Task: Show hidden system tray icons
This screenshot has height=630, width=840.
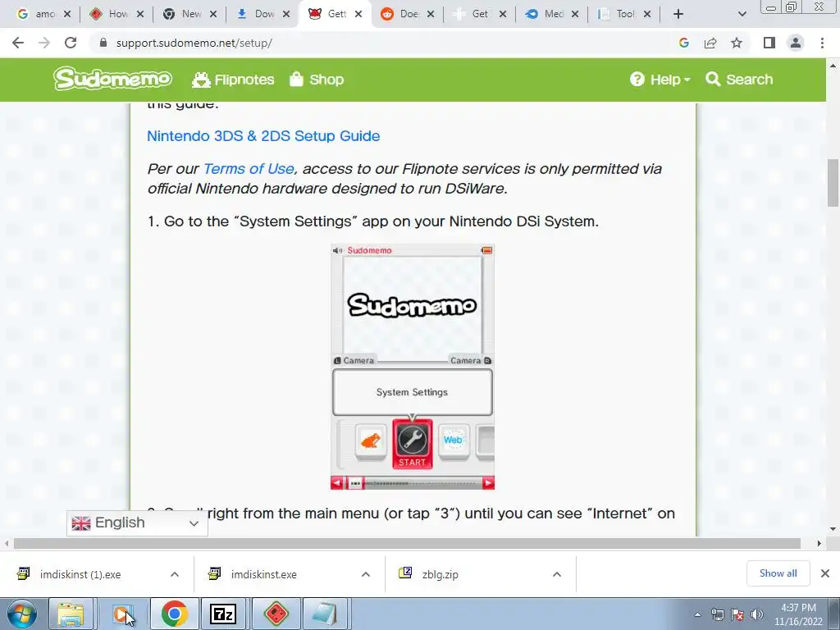Action: (x=697, y=614)
